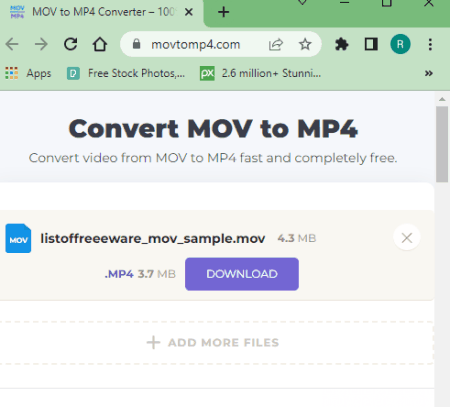Viewport: 450px width, 407px height.
Task: Minimize the browser window
Action: coord(344,3)
